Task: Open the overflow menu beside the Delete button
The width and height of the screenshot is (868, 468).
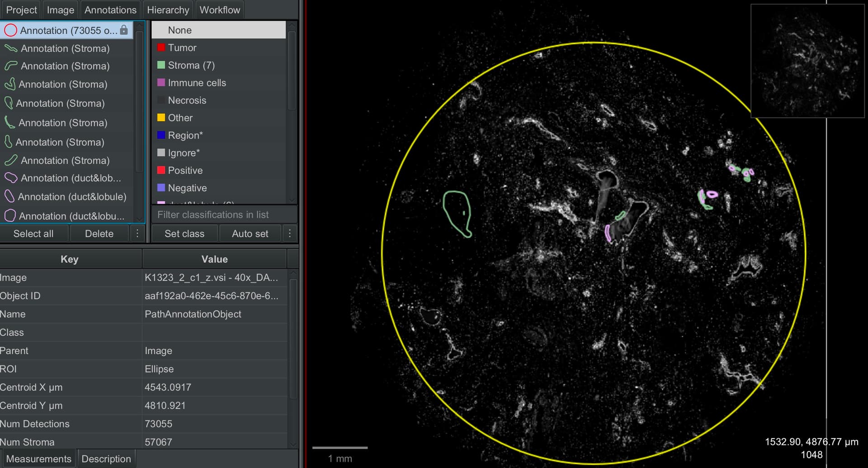Action: click(x=137, y=233)
